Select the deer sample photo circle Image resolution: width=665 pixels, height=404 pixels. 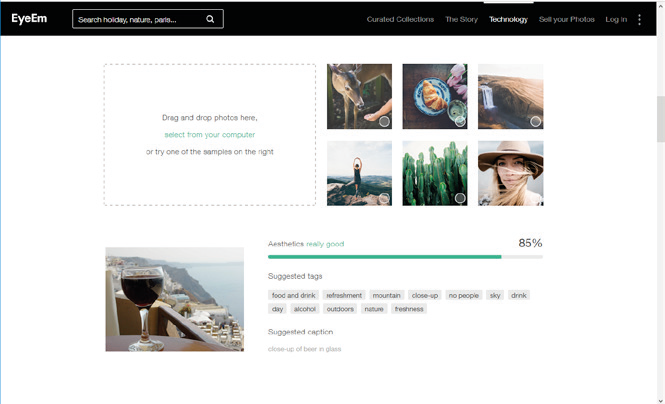point(384,122)
